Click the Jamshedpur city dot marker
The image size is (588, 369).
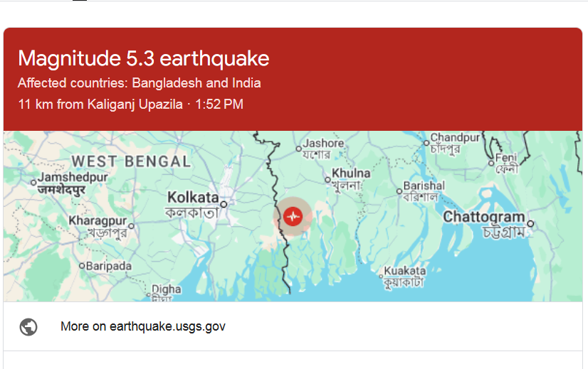tap(33, 183)
